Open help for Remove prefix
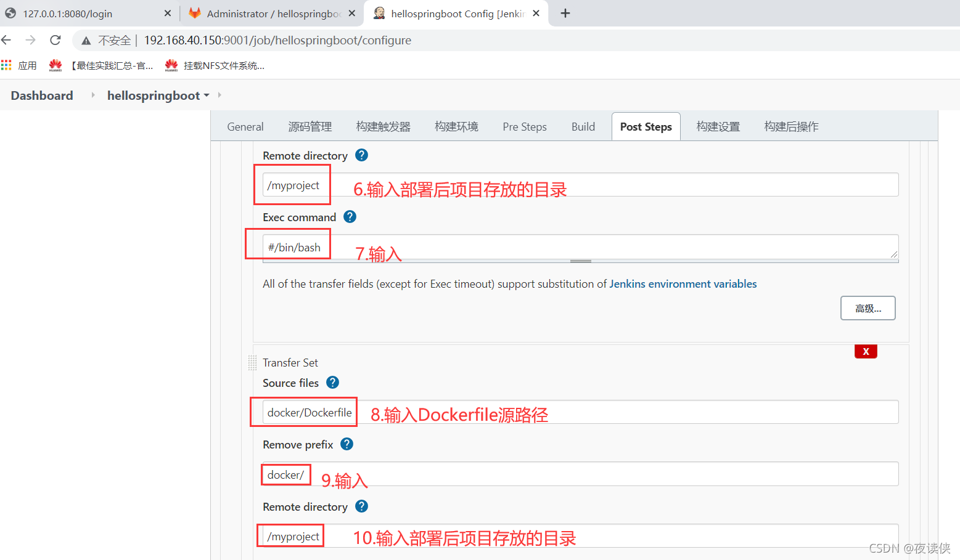The image size is (960, 560). click(x=347, y=444)
